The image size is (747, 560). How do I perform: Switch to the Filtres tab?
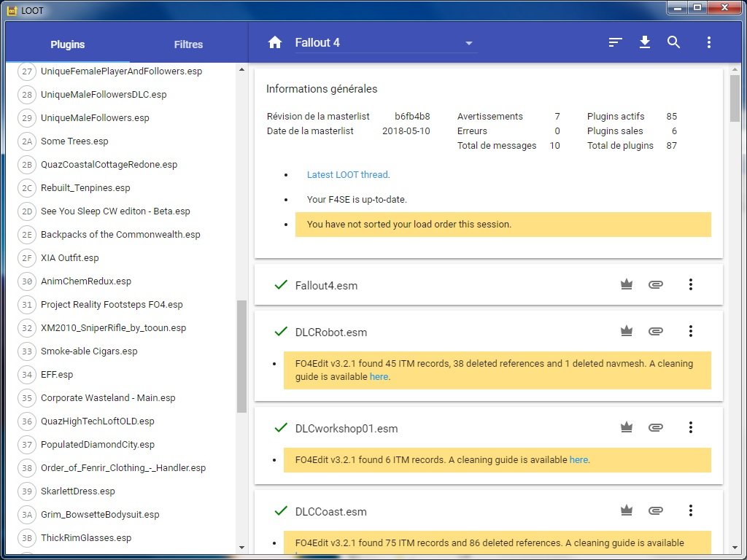coord(189,44)
